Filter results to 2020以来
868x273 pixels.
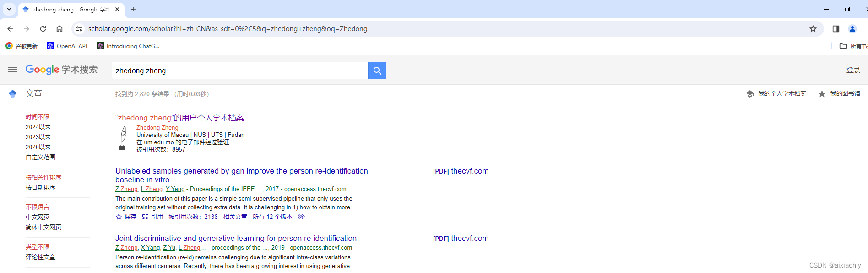38,147
